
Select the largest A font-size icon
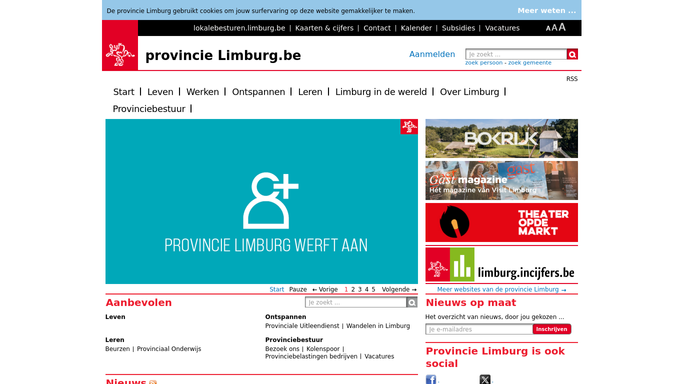coord(562,27)
